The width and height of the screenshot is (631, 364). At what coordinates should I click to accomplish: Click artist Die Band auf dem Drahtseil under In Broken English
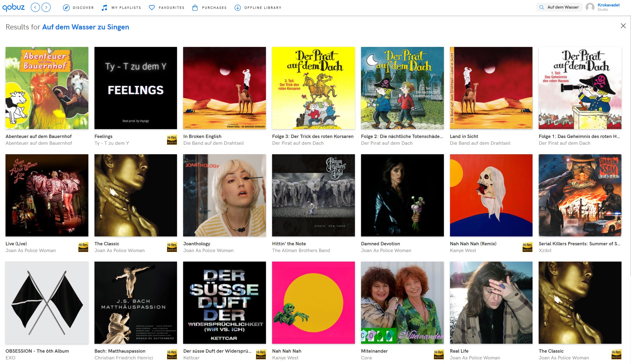point(214,143)
